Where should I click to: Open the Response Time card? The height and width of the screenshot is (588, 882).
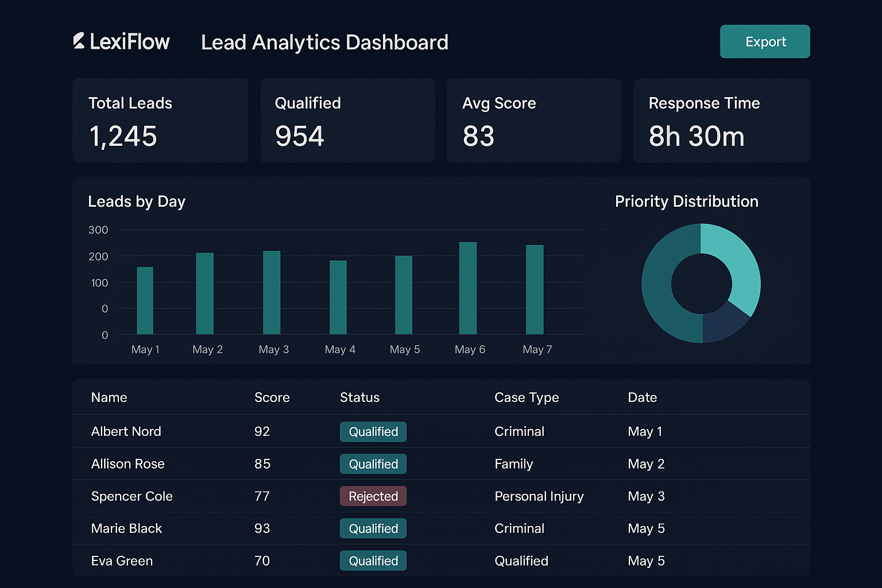[721, 121]
